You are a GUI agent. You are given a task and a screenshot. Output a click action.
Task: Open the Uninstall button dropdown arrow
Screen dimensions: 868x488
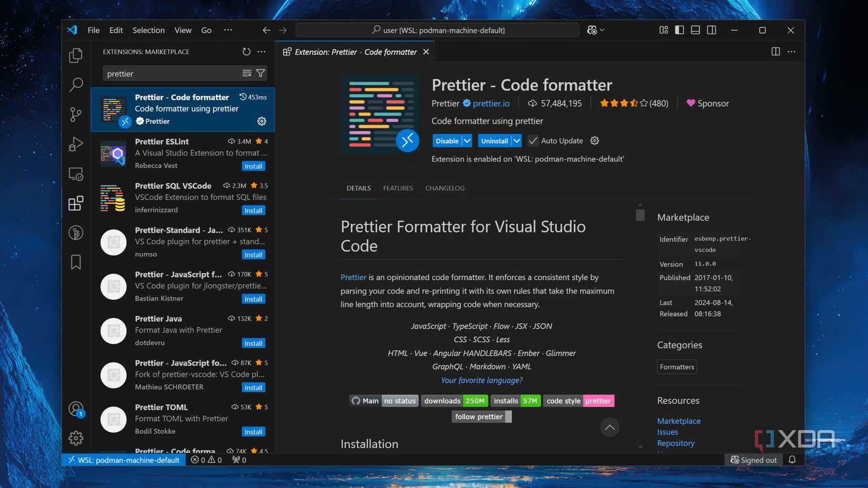click(x=516, y=140)
